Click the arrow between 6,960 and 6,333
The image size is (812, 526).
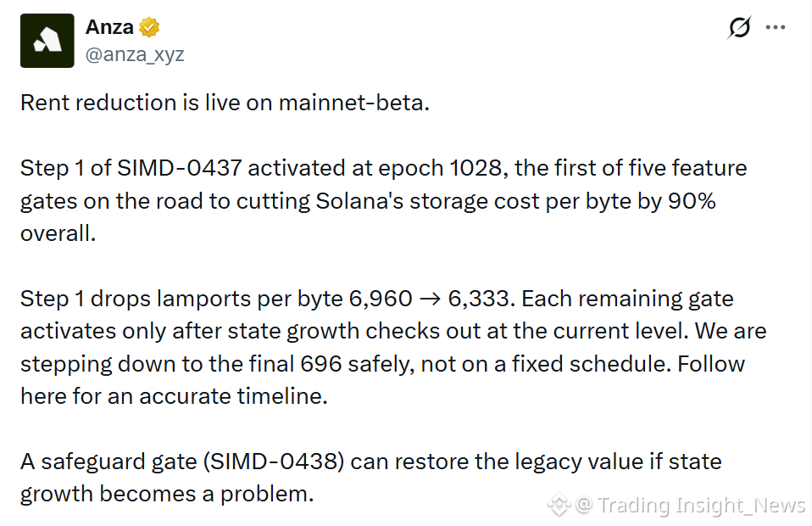[430, 299]
